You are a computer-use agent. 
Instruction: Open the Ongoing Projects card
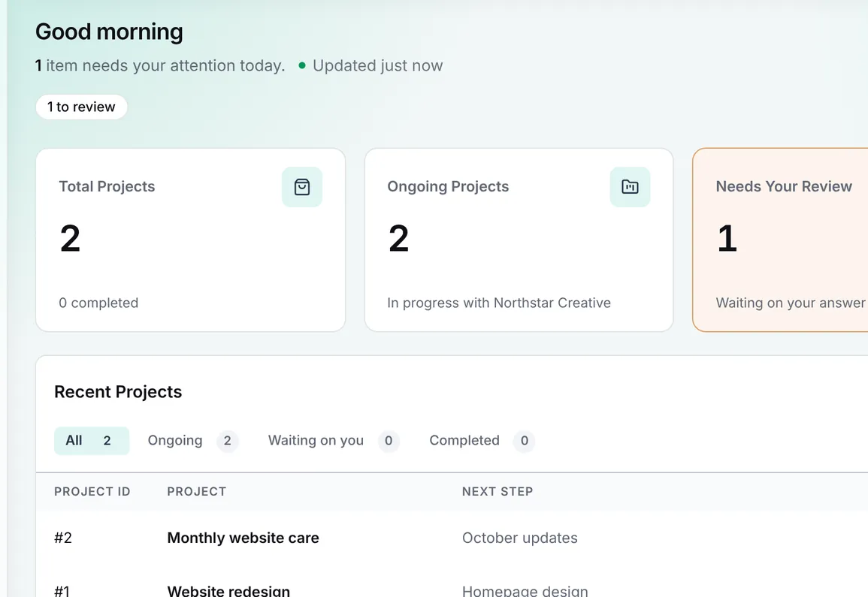pyautogui.click(x=519, y=240)
